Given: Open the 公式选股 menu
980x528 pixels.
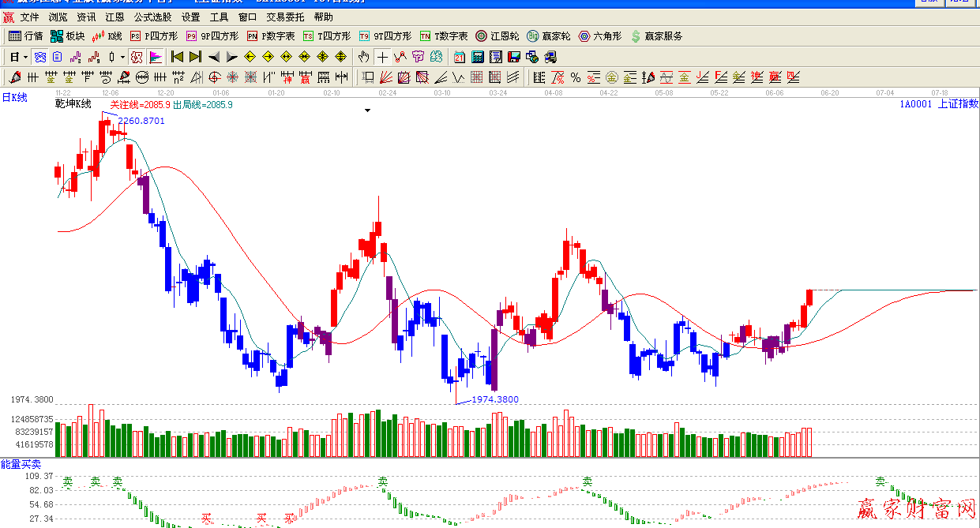Looking at the screenshot, I should tap(152, 17).
